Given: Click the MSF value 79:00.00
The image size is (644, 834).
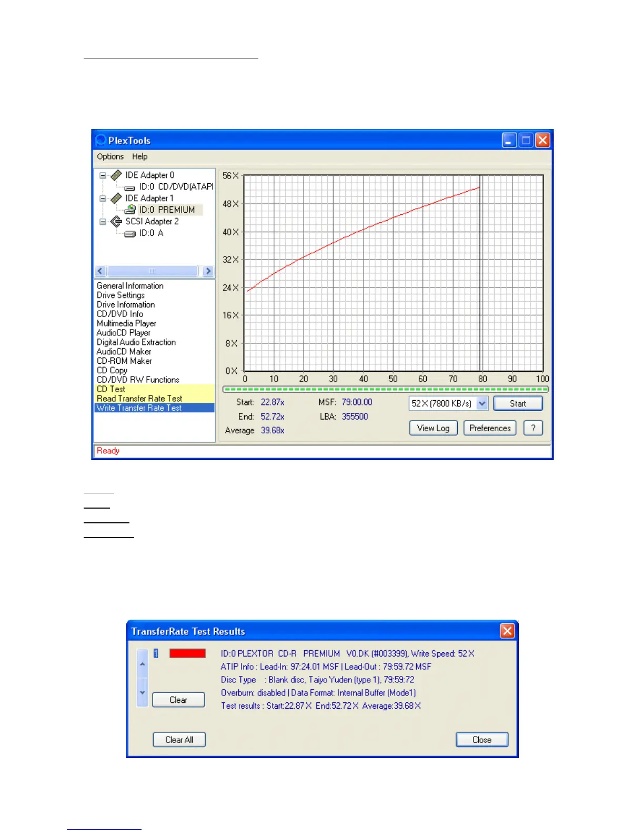Looking at the screenshot, I should (x=357, y=402).
